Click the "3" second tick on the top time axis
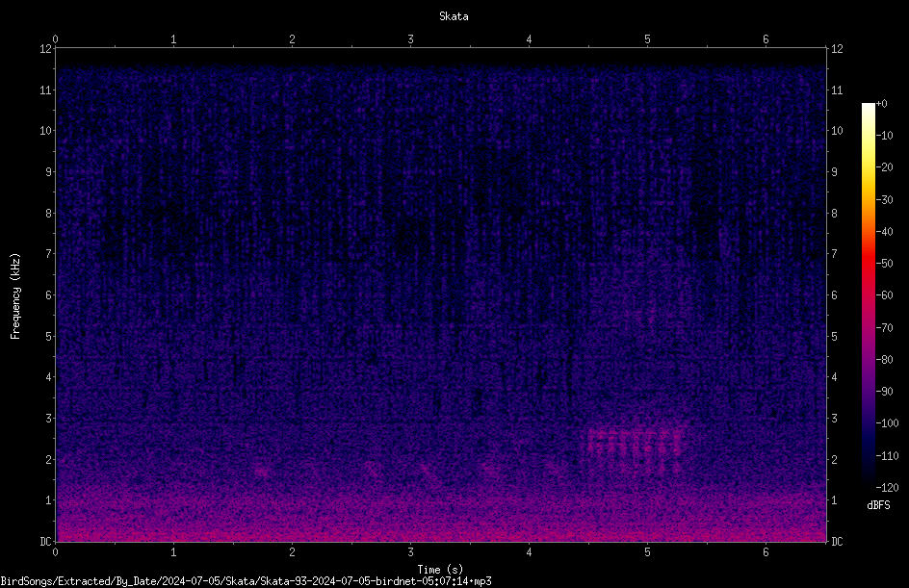This screenshot has height=588, width=909. point(410,39)
